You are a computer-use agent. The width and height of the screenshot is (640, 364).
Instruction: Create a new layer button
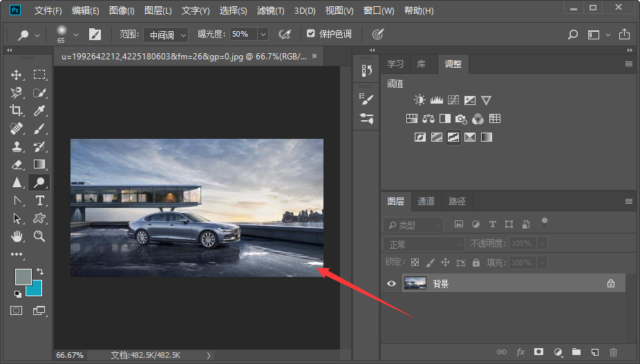(594, 352)
